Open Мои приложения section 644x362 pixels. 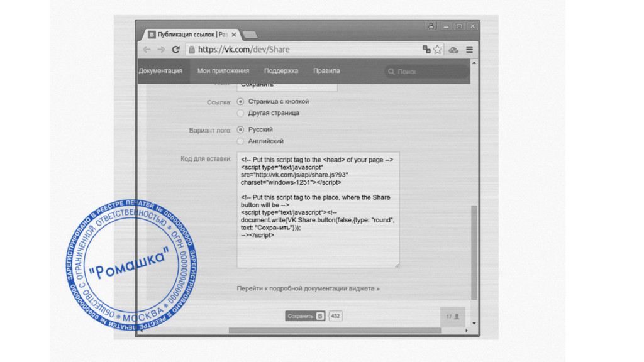pos(223,70)
